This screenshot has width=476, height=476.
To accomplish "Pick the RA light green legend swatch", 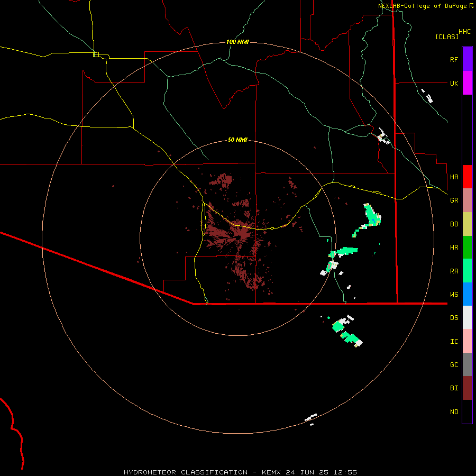I will coord(467,271).
